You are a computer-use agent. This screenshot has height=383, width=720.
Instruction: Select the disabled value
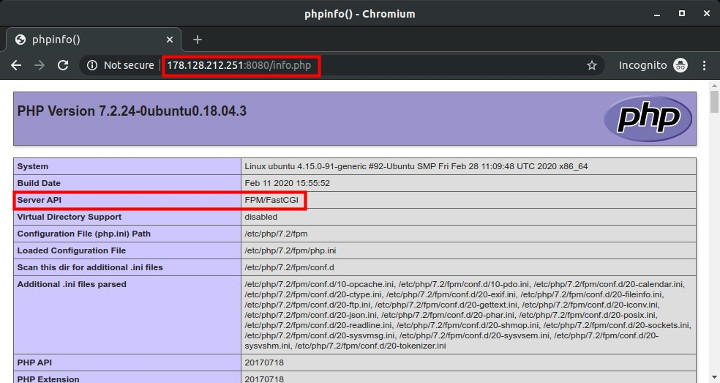(261, 217)
